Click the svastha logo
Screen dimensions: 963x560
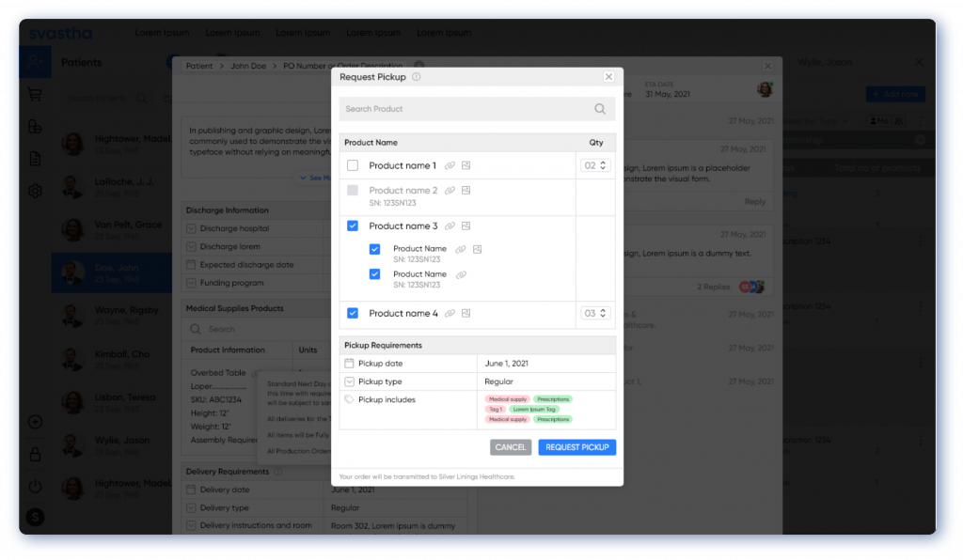[x=61, y=33]
